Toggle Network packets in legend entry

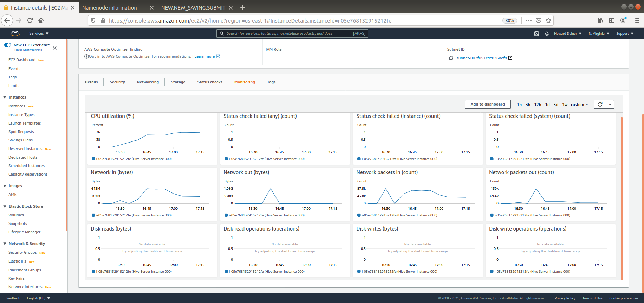[397, 215]
